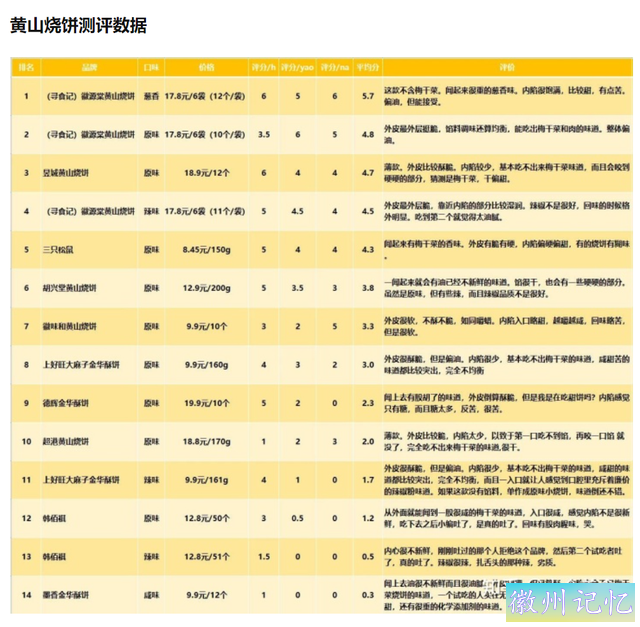Click the average score "4.7" in rank 3
The width and height of the screenshot is (640, 627).
pyautogui.click(x=368, y=173)
